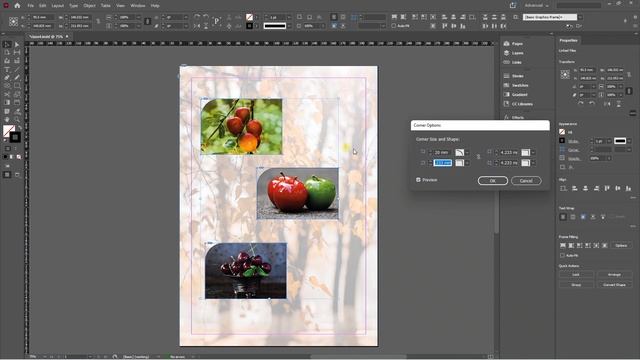Select the Line tool

[17, 69]
